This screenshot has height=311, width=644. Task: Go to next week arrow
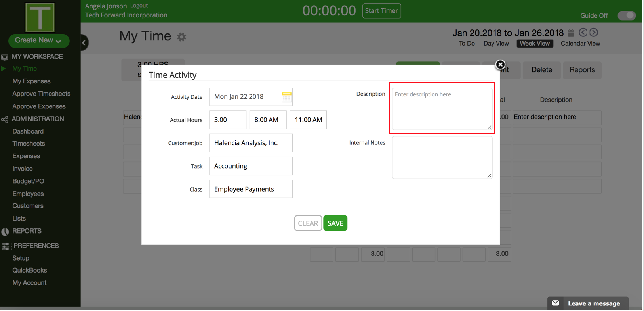pyautogui.click(x=593, y=33)
